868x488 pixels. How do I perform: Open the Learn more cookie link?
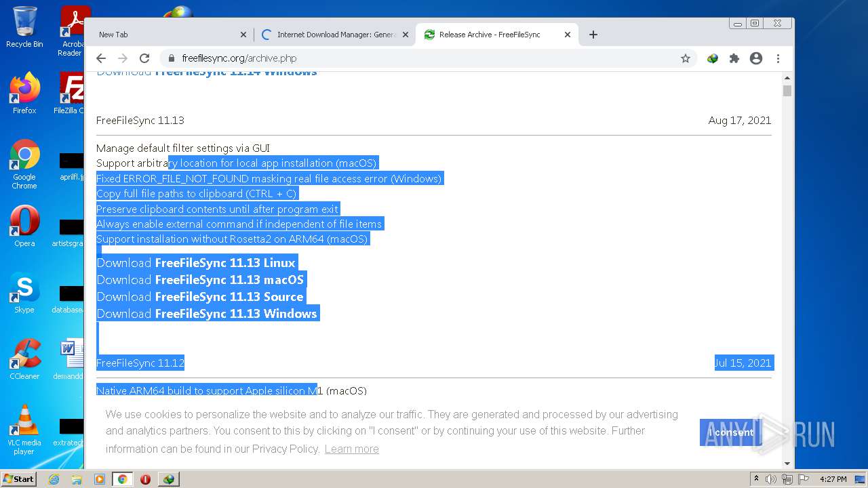(351, 449)
